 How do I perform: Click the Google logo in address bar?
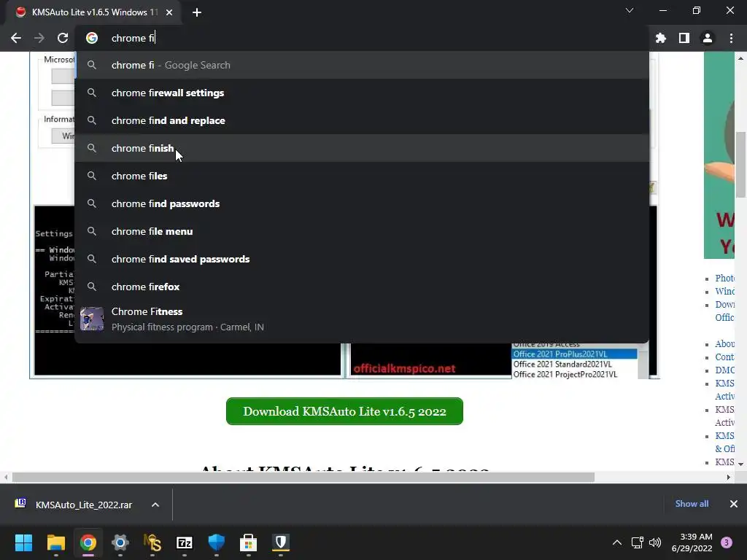pyautogui.click(x=92, y=38)
